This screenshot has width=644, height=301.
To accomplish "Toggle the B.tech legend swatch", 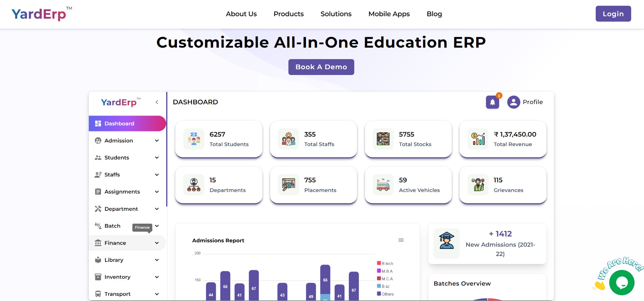I will tap(379, 263).
